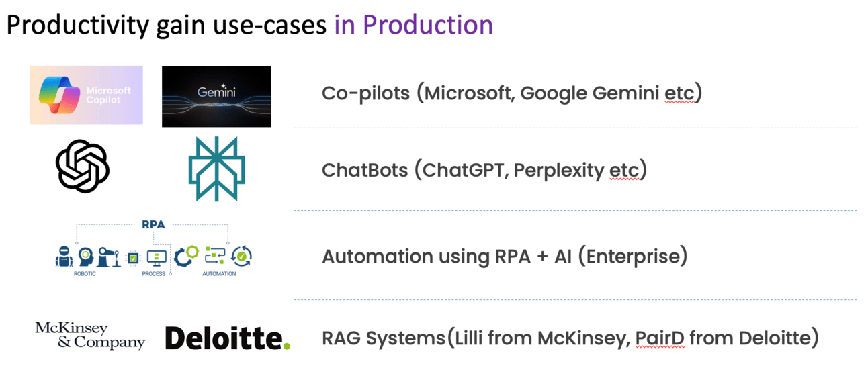Select the 'Co-pilots (Microsoft, Google Gemini etc)' text
The width and height of the screenshot is (868, 370).
pyautogui.click(x=512, y=93)
